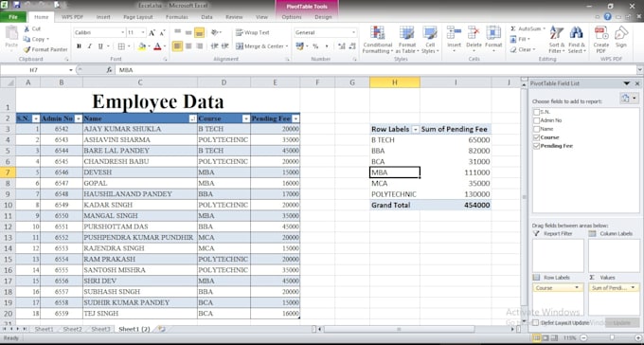
Task: Uncheck the Pending Fee field checkbox
Action: (x=536, y=146)
